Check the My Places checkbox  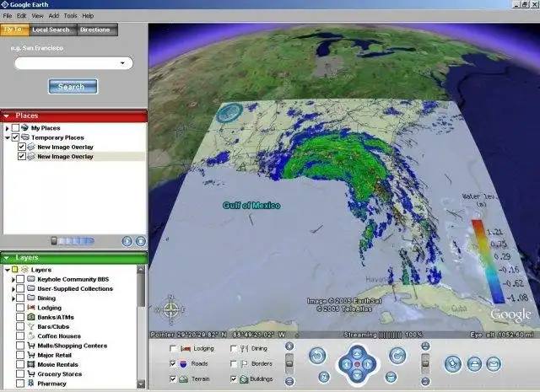[x=15, y=127]
